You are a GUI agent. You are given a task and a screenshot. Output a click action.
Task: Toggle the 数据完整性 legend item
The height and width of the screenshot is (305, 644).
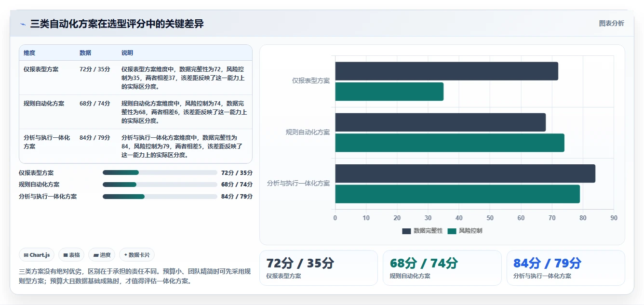422,231
